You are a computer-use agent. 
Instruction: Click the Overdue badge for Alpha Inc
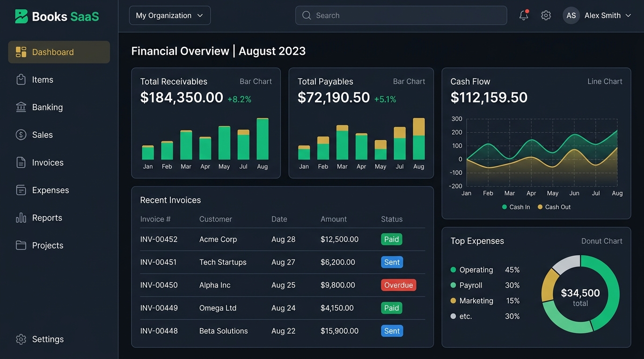click(398, 285)
